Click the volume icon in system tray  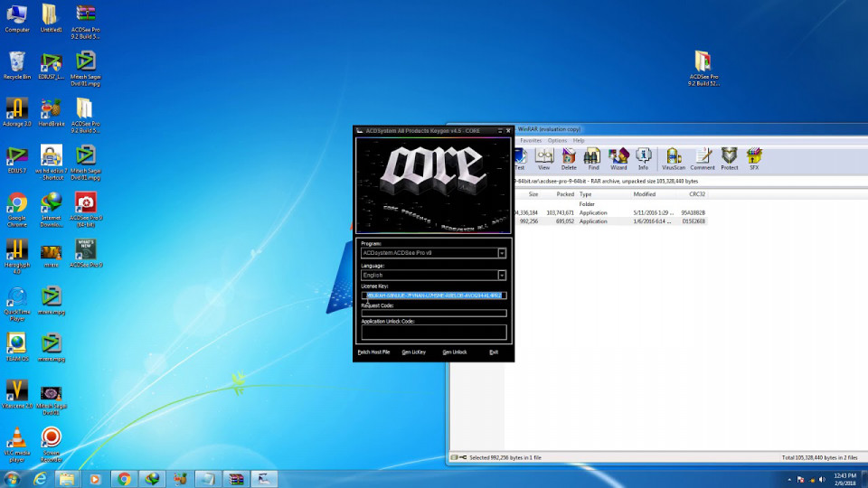tap(822, 480)
